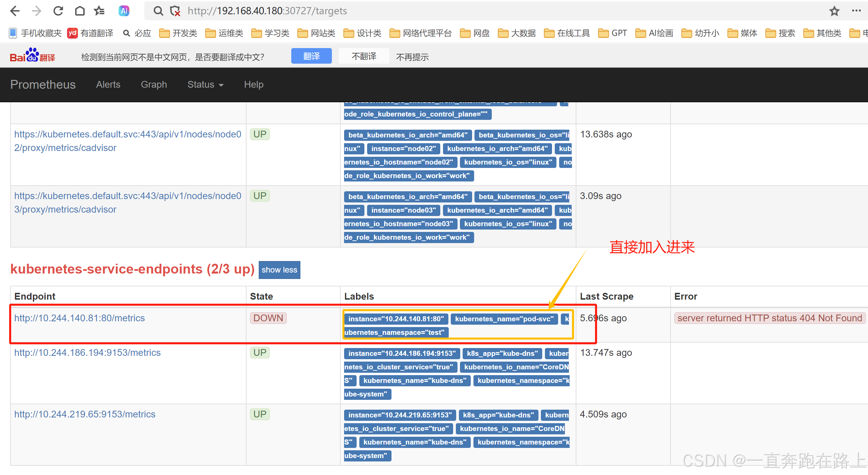Click the 404 Not Found error message
868x475 pixels.
coord(770,318)
